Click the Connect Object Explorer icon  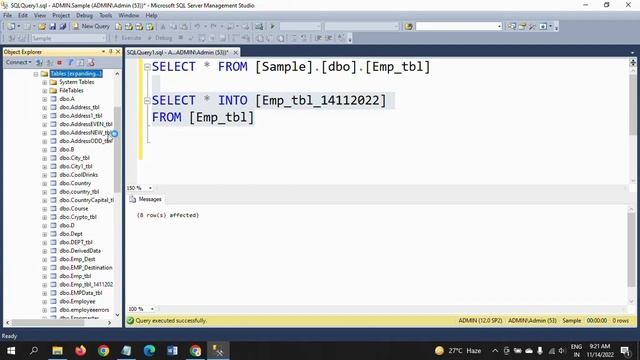(x=39, y=62)
